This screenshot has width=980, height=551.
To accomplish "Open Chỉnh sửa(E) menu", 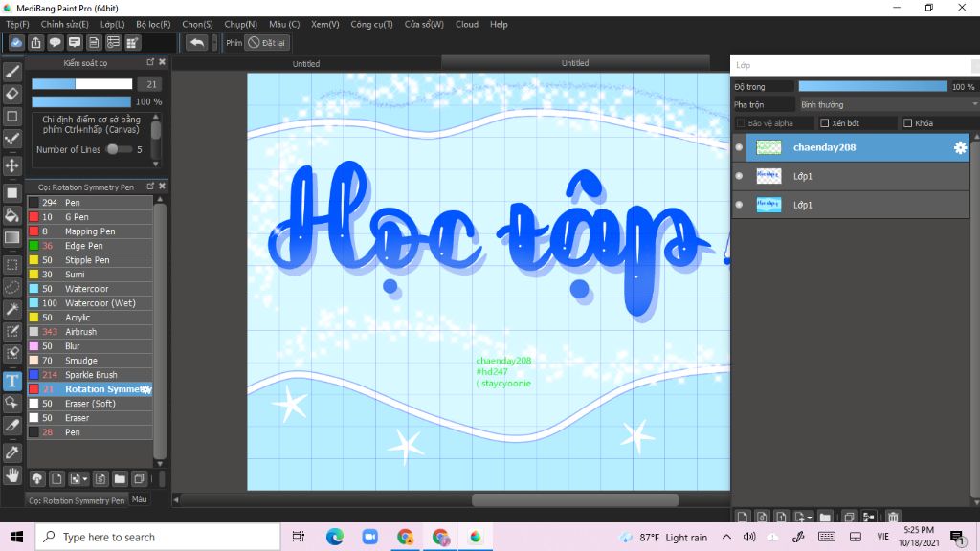I will (64, 24).
